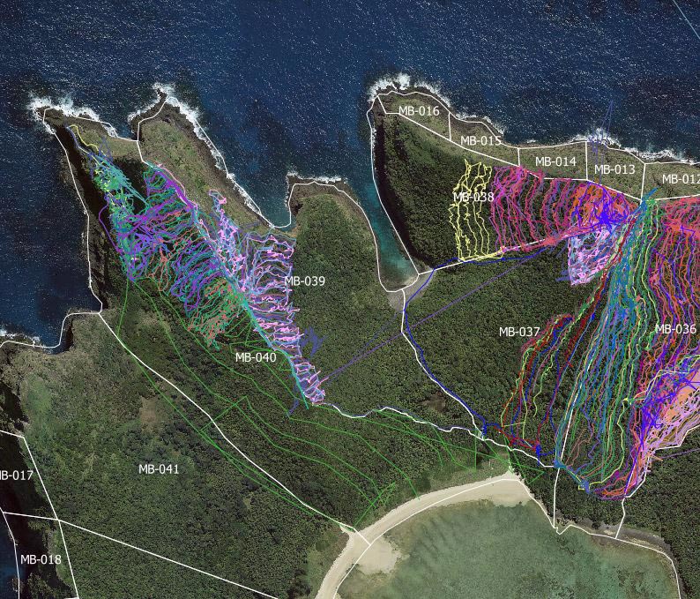Click the MB-041 block label
The height and width of the screenshot is (599, 700).
click(x=159, y=468)
